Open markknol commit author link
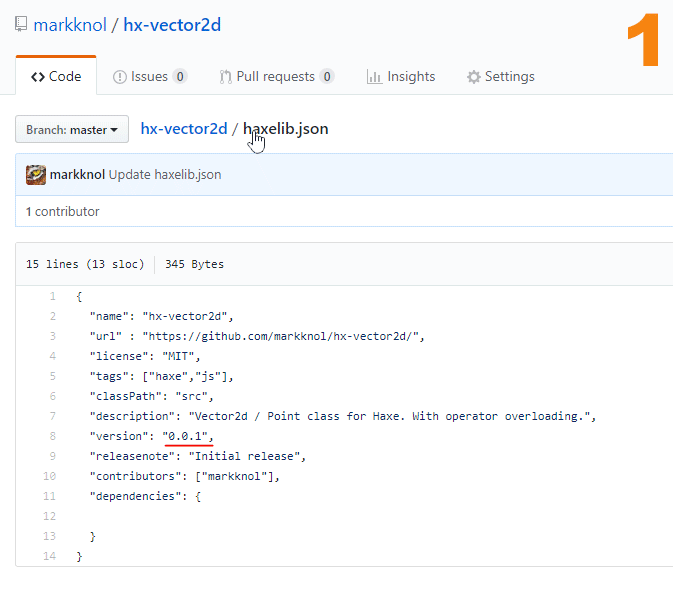 click(x=77, y=175)
